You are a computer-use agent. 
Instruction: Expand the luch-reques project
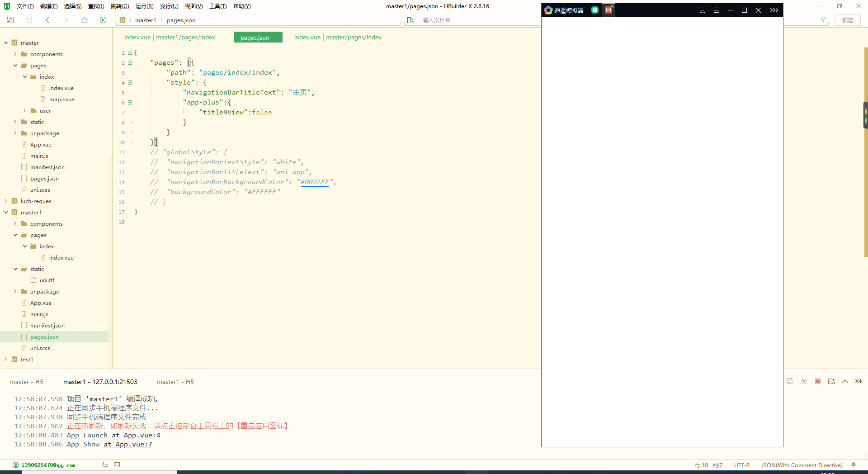(6, 201)
